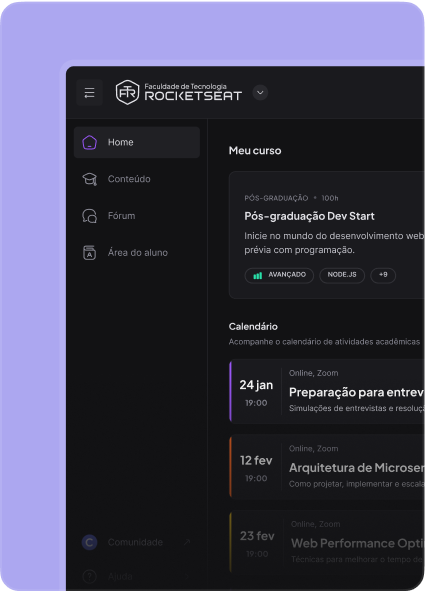
Task: Open the Fórum menu item
Action: tap(137, 216)
